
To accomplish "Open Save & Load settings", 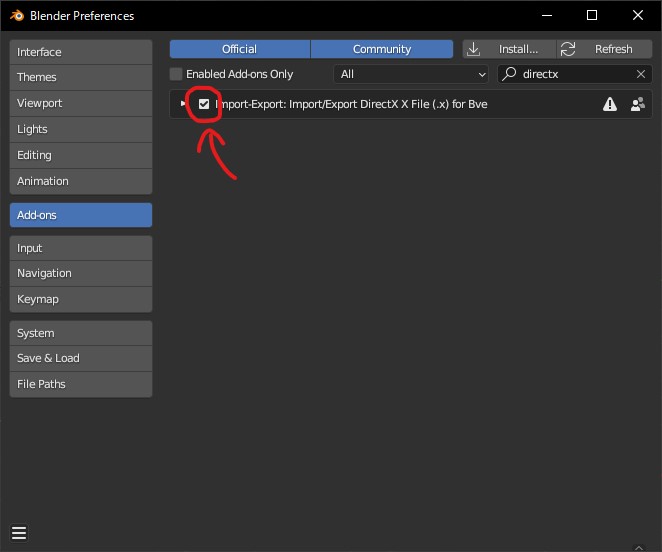I will 81,358.
